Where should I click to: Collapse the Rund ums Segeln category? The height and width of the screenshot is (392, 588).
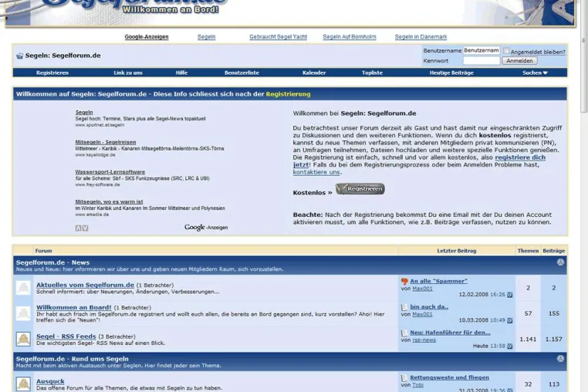coord(560,359)
